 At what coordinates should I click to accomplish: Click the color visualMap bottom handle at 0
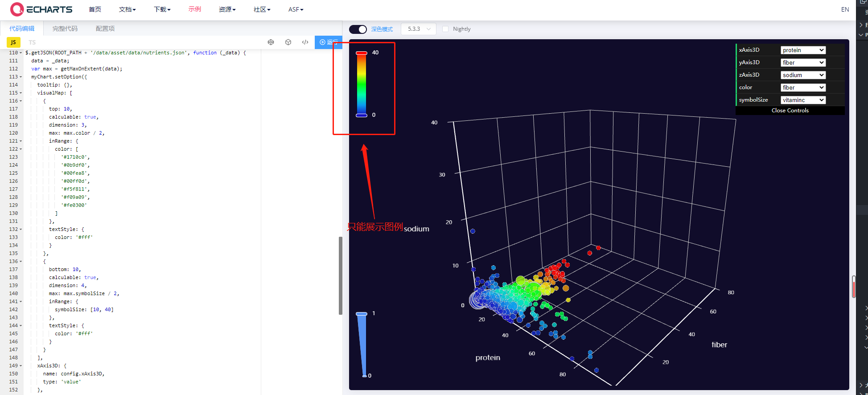[x=362, y=115]
